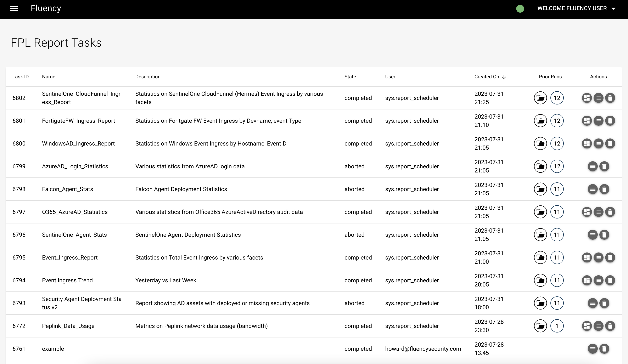628x364 pixels.
Task: Open list details for Falcon_Agent_Stats
Action: pos(593,189)
